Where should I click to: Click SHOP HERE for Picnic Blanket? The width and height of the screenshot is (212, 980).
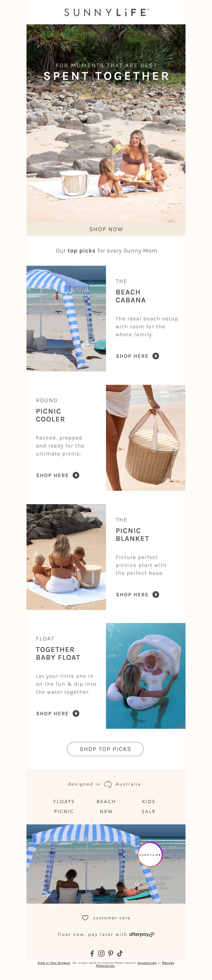click(x=132, y=594)
